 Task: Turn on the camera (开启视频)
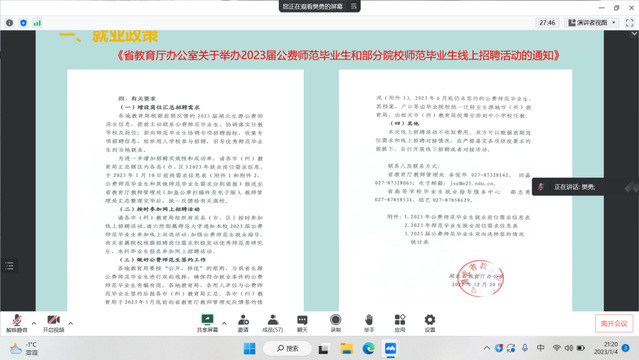point(53,324)
